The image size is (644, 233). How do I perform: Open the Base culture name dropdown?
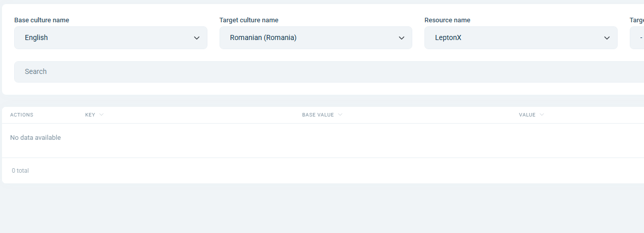[111, 38]
